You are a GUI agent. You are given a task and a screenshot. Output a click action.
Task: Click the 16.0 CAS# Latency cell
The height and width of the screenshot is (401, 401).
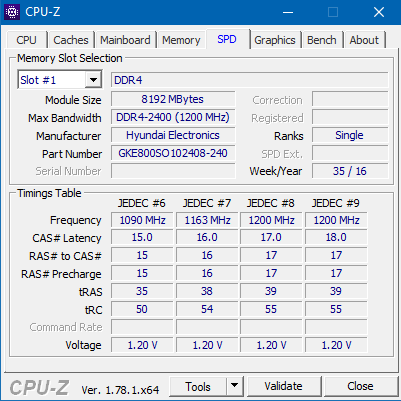click(x=207, y=238)
